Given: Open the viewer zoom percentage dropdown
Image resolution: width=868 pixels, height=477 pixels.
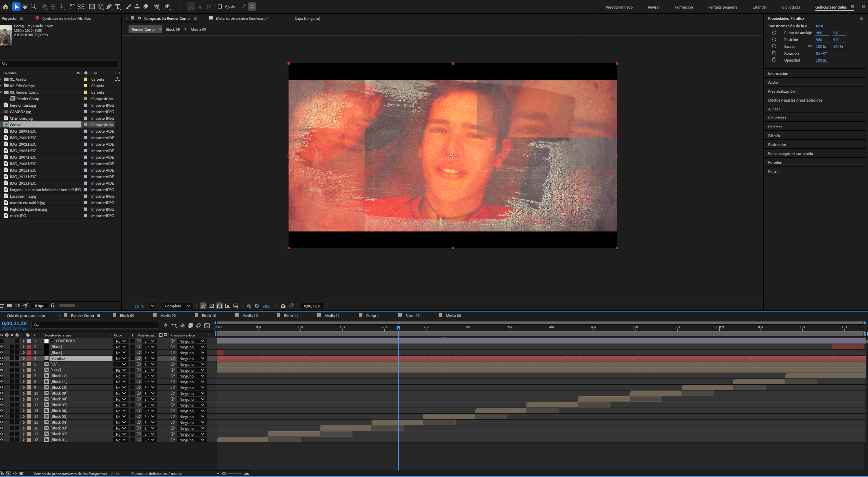Looking at the screenshot, I should (x=152, y=306).
